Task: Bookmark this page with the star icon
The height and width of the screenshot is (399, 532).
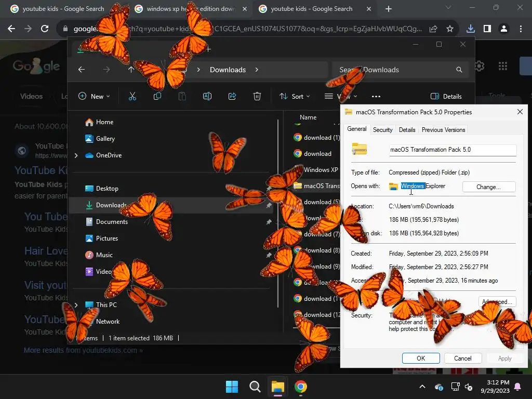Action: [449, 29]
